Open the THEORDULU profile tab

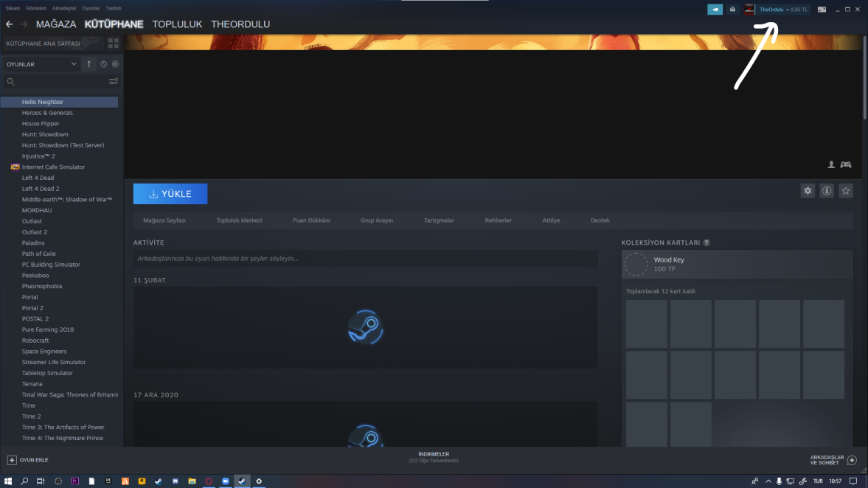(x=240, y=24)
